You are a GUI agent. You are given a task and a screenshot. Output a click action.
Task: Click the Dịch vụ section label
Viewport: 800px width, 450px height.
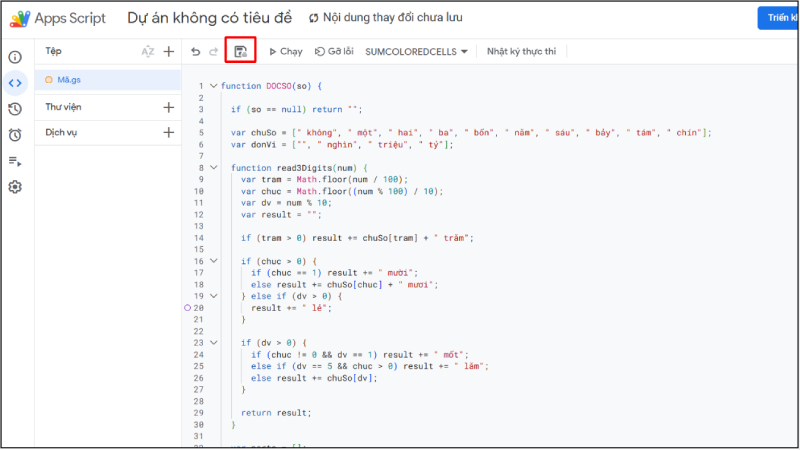[61, 133]
